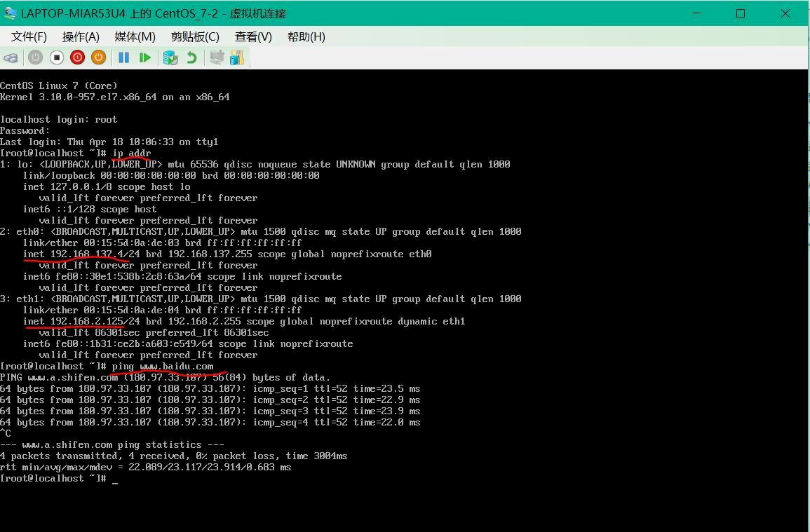This screenshot has width=810, height=532.
Task: Click the 'inet6 fe80::30e1:538b:2c8:63a/64' line
Action: 182,276
